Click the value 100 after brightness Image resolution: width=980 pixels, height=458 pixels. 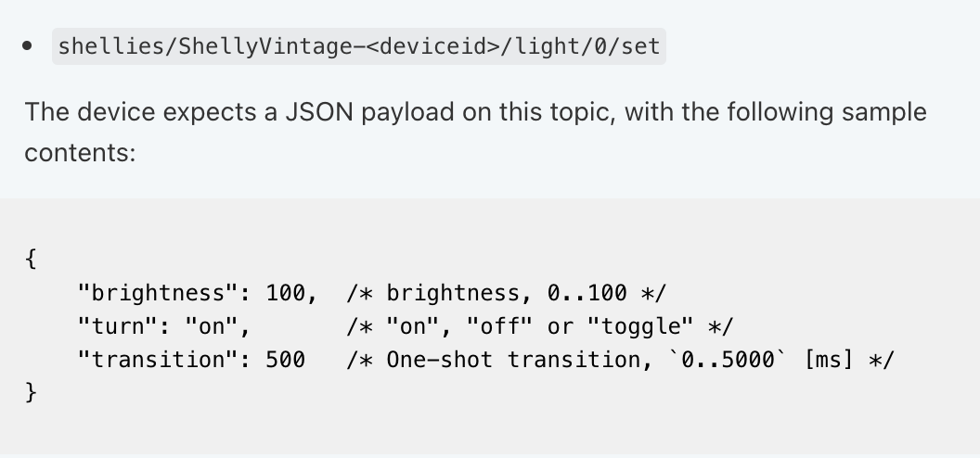[286, 293]
